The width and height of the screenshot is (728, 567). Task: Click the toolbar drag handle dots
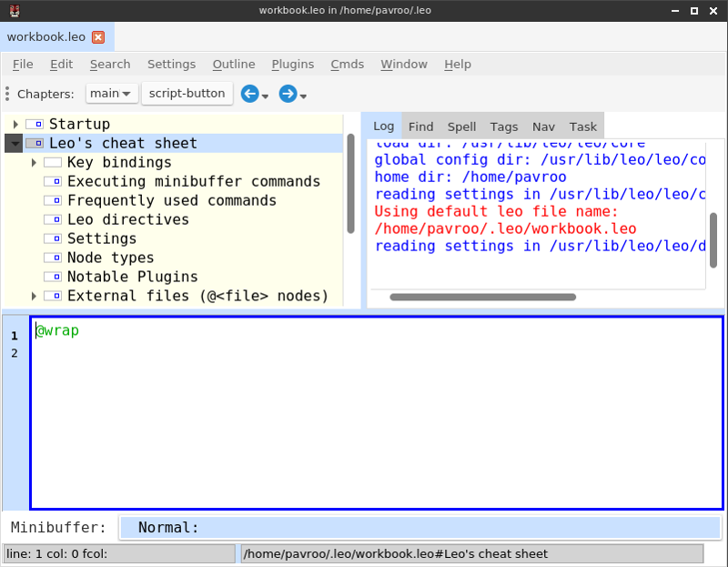click(7, 94)
